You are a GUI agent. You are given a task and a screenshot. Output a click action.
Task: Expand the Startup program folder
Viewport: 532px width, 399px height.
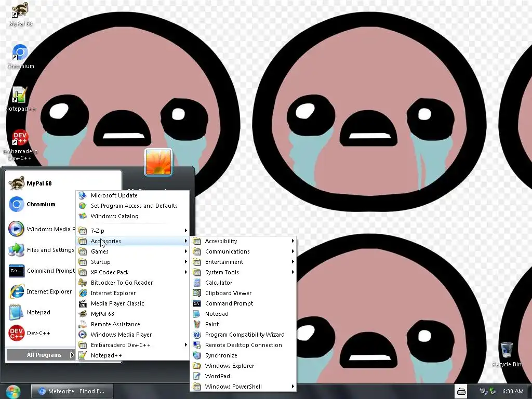132,262
